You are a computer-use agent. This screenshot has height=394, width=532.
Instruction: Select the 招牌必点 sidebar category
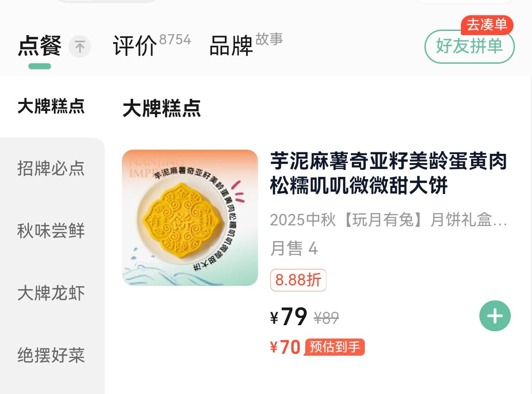(x=51, y=168)
